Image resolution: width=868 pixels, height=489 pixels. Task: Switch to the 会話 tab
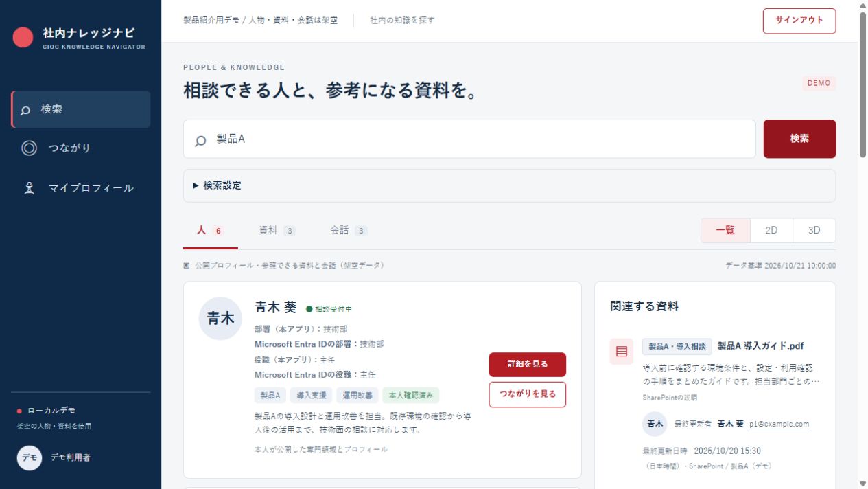(348, 231)
